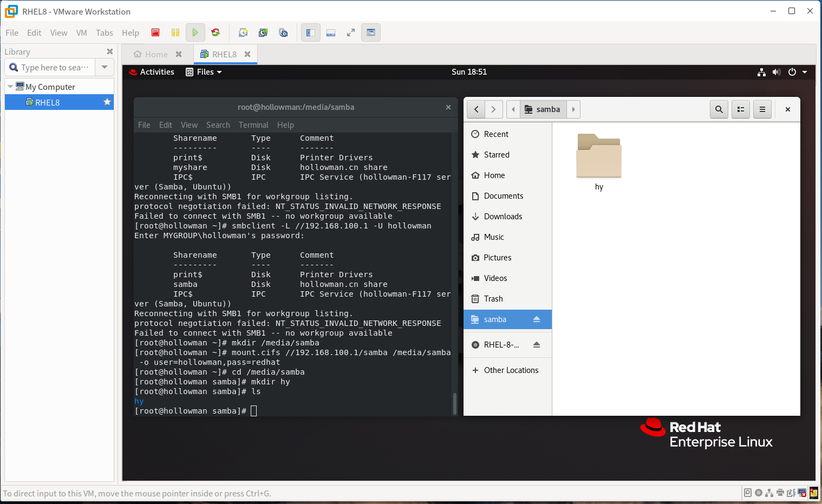Viewport: 822px width, 504px height.
Task: Select Starred in Files sidebar
Action: click(507, 155)
